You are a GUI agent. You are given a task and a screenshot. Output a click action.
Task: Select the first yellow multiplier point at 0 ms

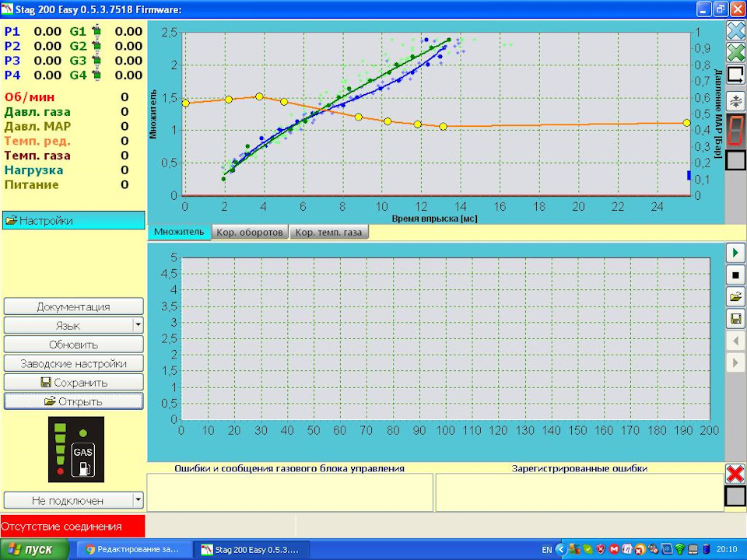click(185, 103)
